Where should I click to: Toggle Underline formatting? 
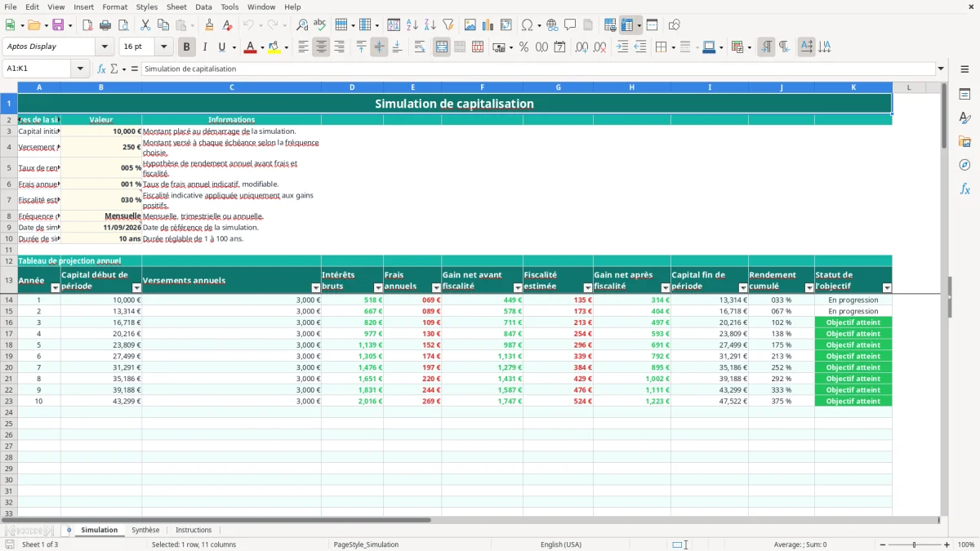click(221, 47)
